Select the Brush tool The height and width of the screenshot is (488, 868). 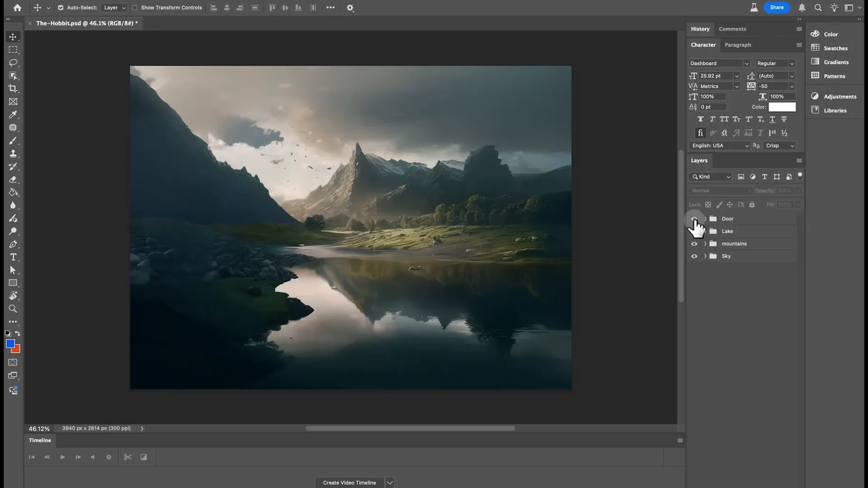point(13,141)
